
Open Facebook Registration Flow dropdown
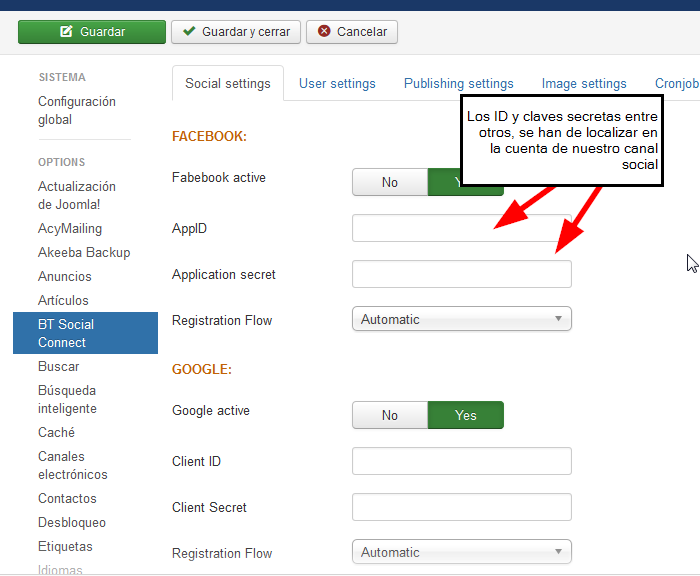pos(462,319)
